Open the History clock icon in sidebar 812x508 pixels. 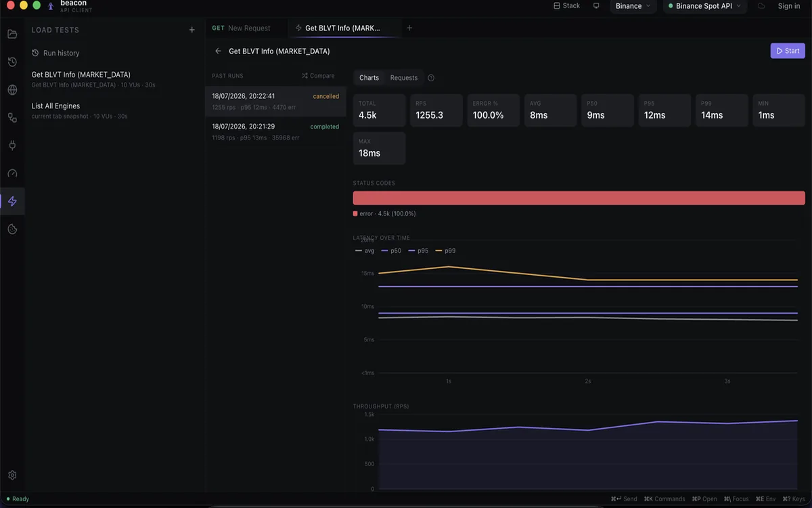click(12, 62)
